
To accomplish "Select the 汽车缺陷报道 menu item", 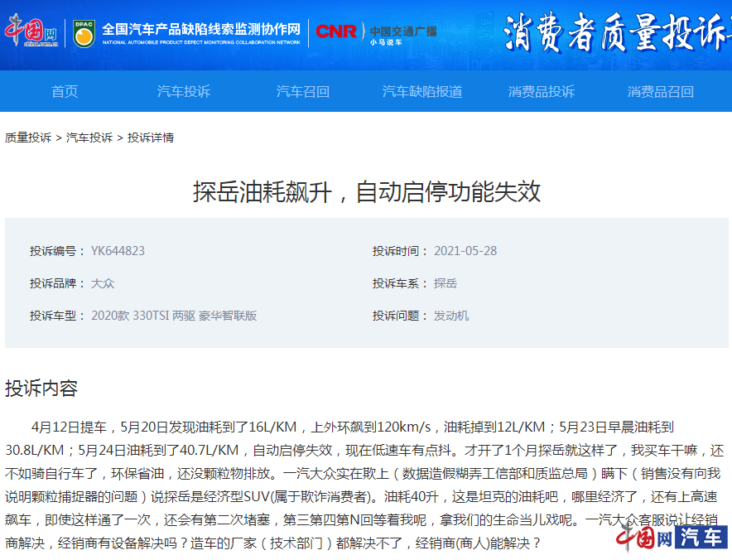I will [422, 91].
